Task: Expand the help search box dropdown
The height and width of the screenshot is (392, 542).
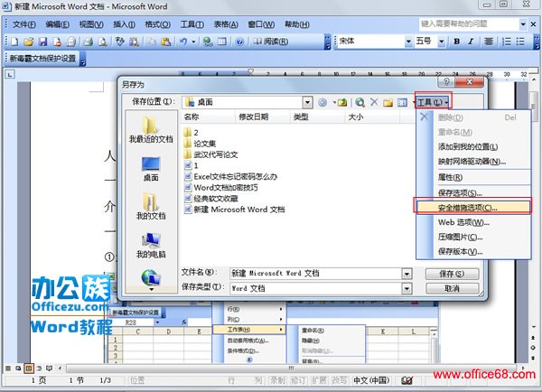Action: pos(523,24)
